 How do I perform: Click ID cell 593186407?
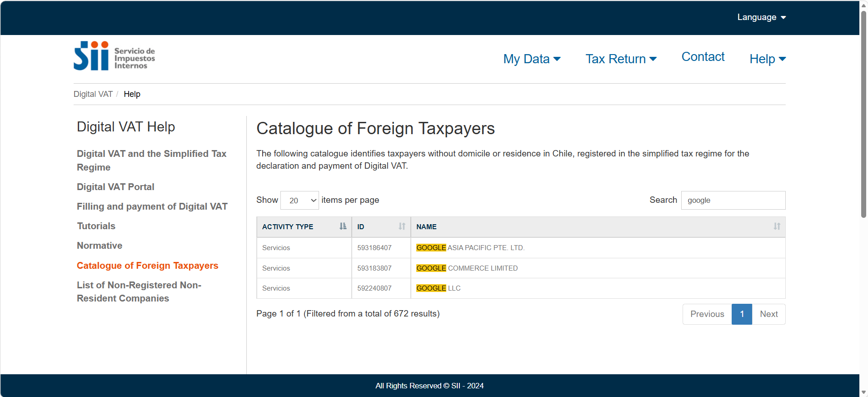click(381, 248)
